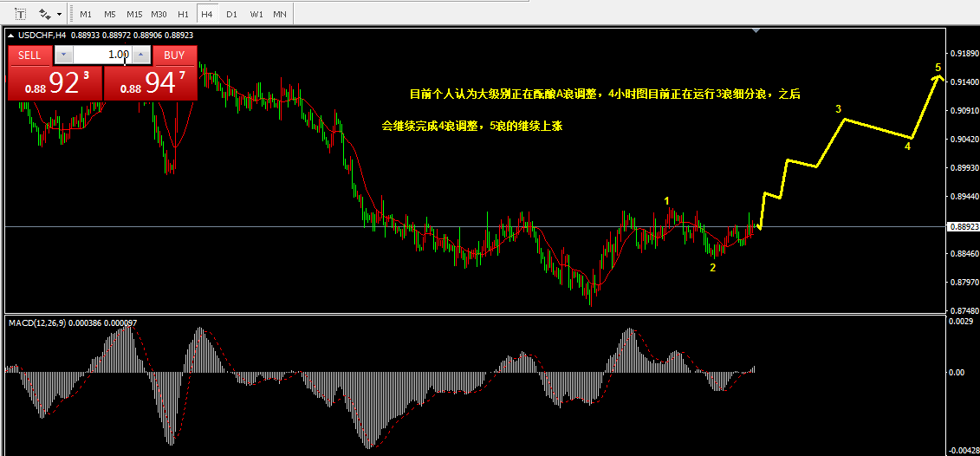The height and width of the screenshot is (456, 980).
Task: Click the MACD(12,26,9) indicator label
Action: [x=39, y=322]
